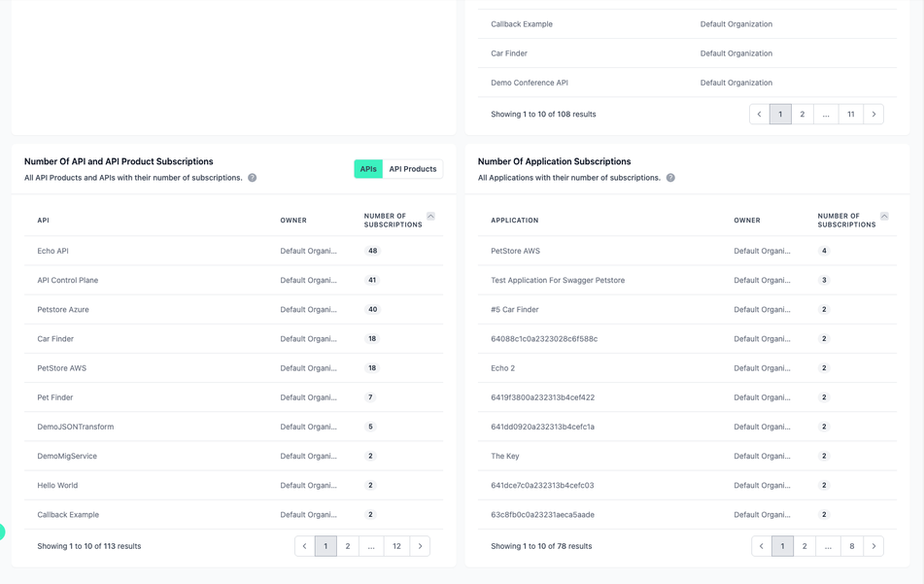The image size is (924, 584).
Task: Toggle sort on Application Number of Subscriptions column
Action: (x=884, y=214)
